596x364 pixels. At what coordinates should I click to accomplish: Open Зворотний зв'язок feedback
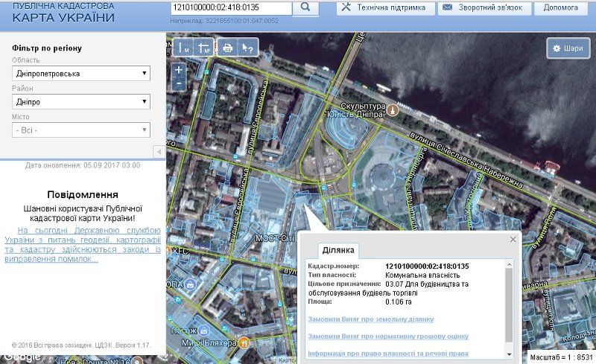pos(484,7)
